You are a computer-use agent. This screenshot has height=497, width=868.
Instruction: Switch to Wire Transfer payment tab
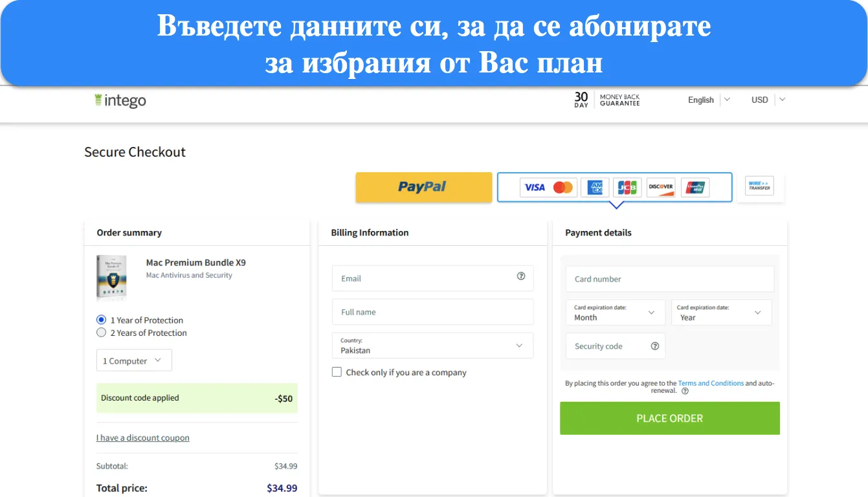pyautogui.click(x=760, y=186)
